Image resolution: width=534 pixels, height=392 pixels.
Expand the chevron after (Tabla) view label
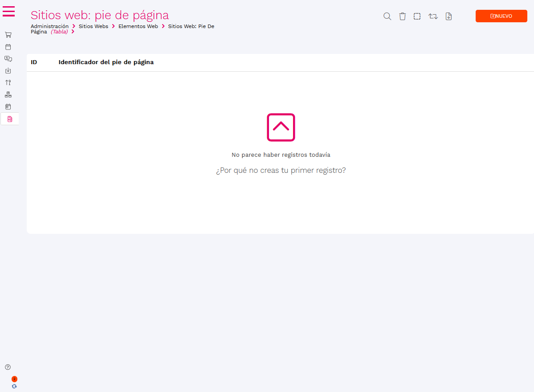pyautogui.click(x=73, y=32)
